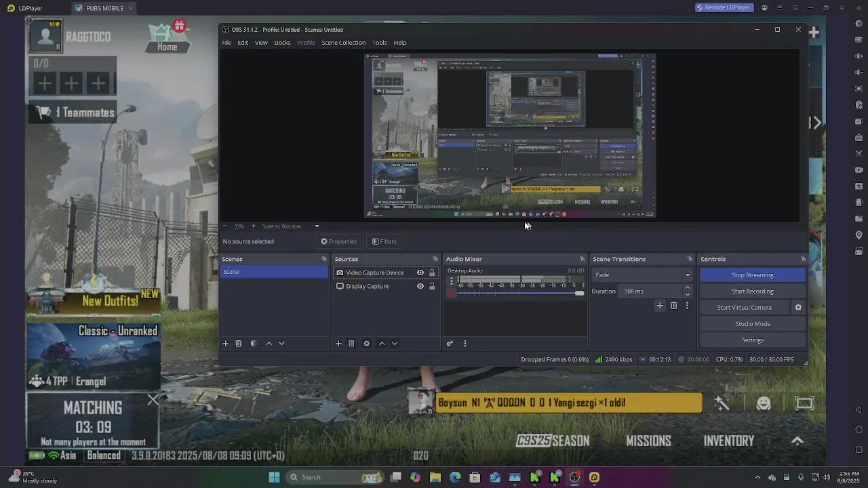The height and width of the screenshot is (488, 868).
Task: Open the OBS View menu
Action: click(261, 43)
